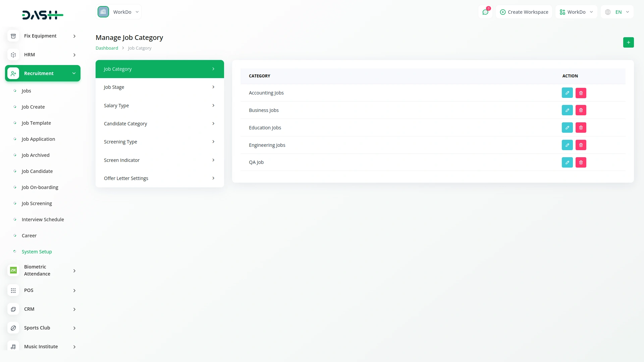Click the Biometric Attendance ZK icon

tap(13, 270)
